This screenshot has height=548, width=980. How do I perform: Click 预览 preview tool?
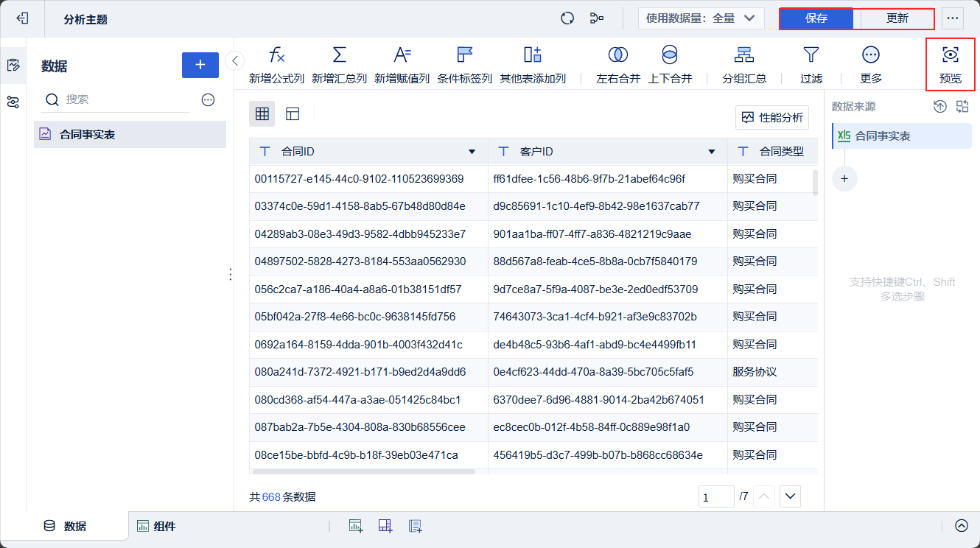pos(951,65)
